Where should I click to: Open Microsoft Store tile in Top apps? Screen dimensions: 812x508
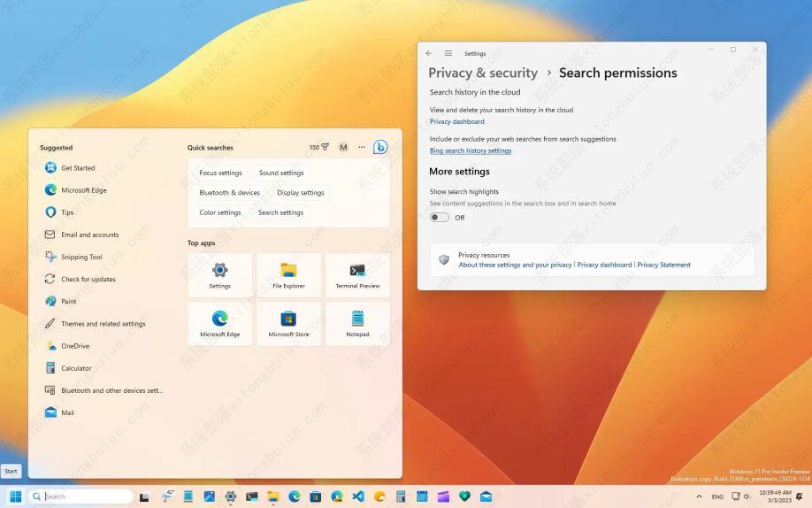288,323
